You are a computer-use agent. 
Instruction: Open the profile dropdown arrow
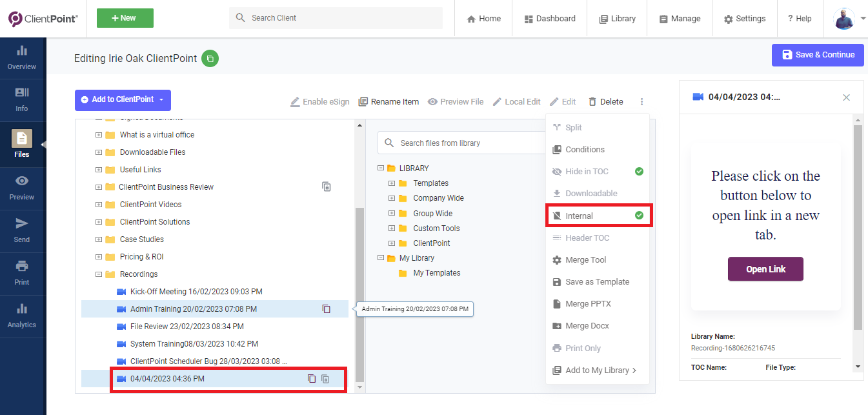[863, 19]
